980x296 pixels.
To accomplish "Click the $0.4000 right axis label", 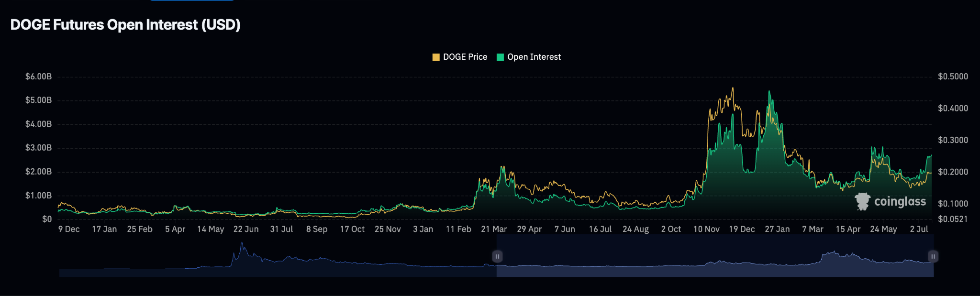I will tap(953, 109).
